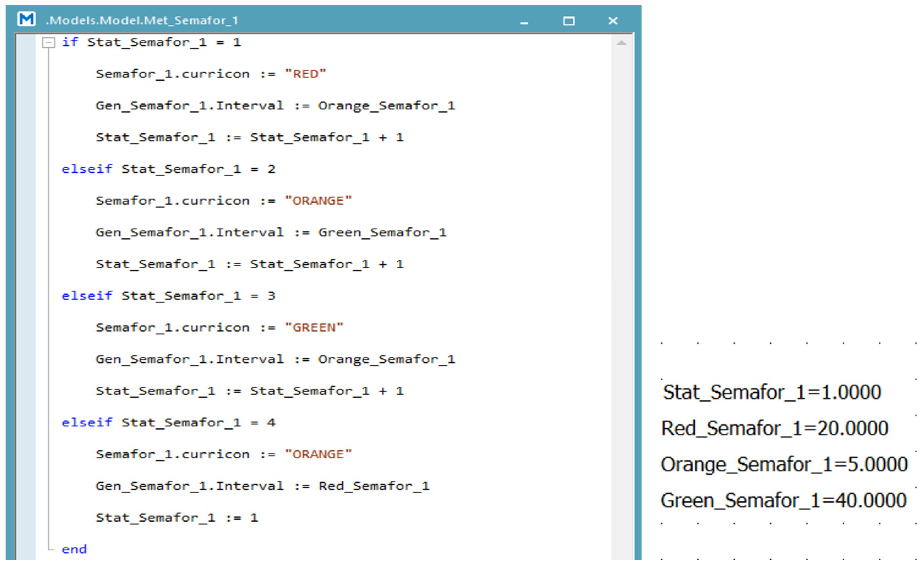
Task: Collapse the if block fold marker
Action: (48, 42)
